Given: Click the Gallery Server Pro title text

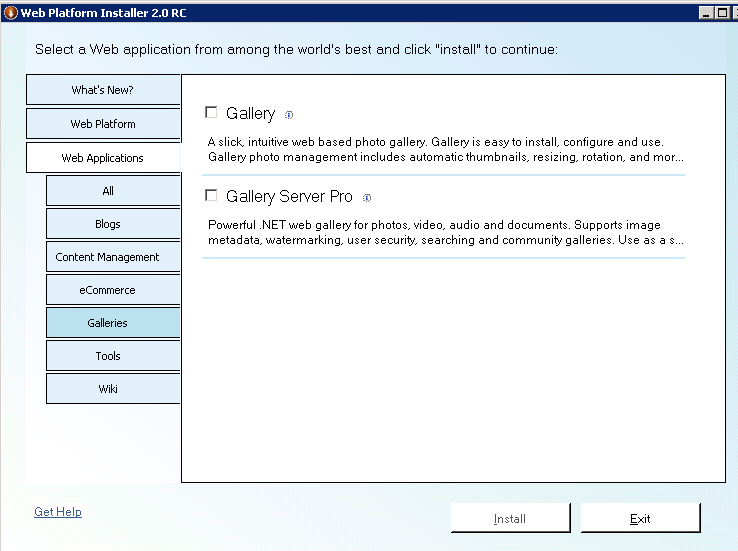Looking at the screenshot, I should point(289,196).
